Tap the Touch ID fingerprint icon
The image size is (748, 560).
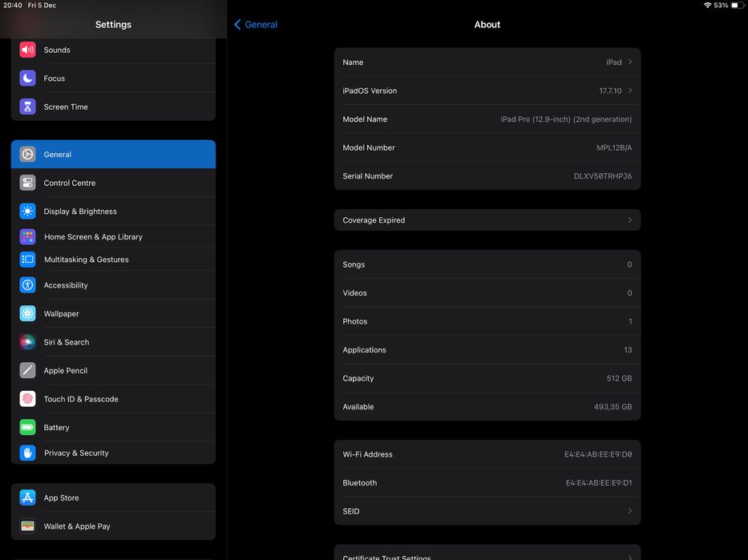point(28,399)
